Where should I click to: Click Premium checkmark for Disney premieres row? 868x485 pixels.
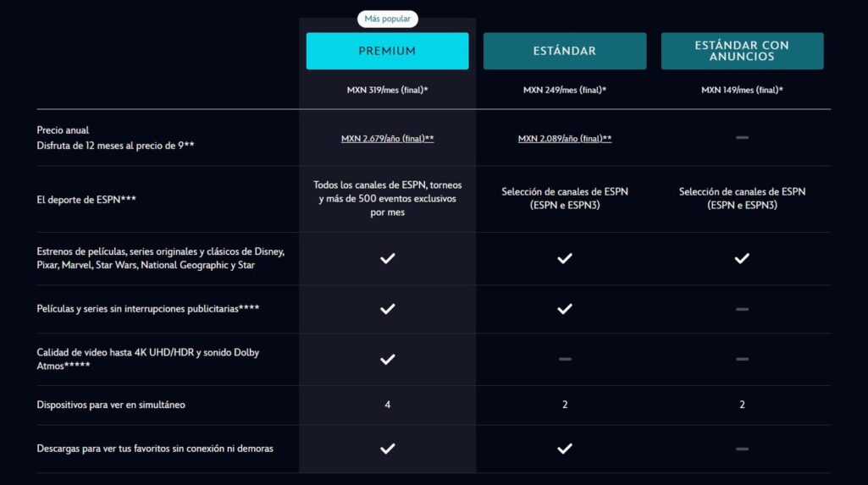[x=387, y=258]
